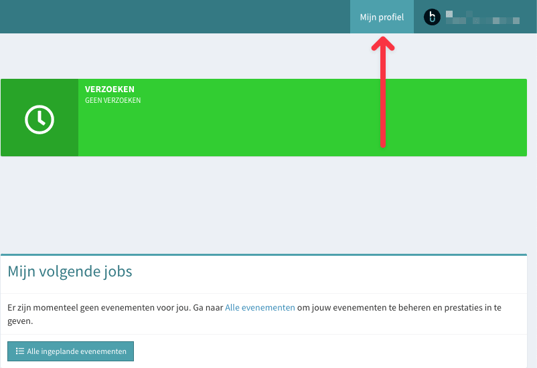This screenshot has height=368, width=537.
Task: Click the red arrow shaft on the banner
Action: (383, 113)
